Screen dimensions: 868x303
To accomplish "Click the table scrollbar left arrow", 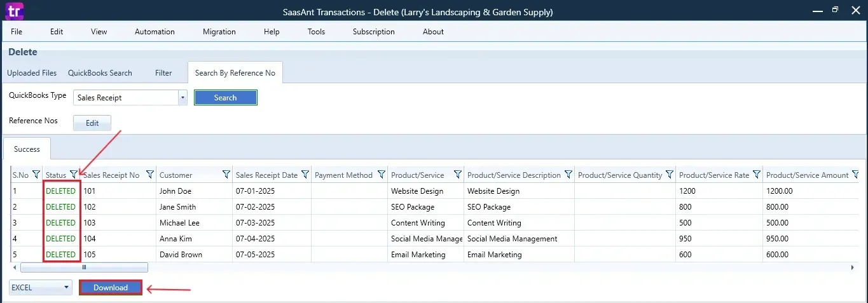I will coord(15,267).
